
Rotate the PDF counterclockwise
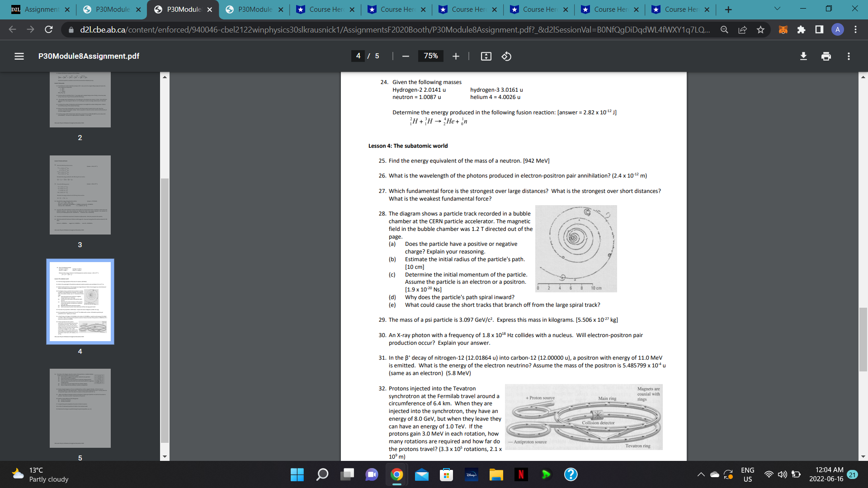[506, 56]
